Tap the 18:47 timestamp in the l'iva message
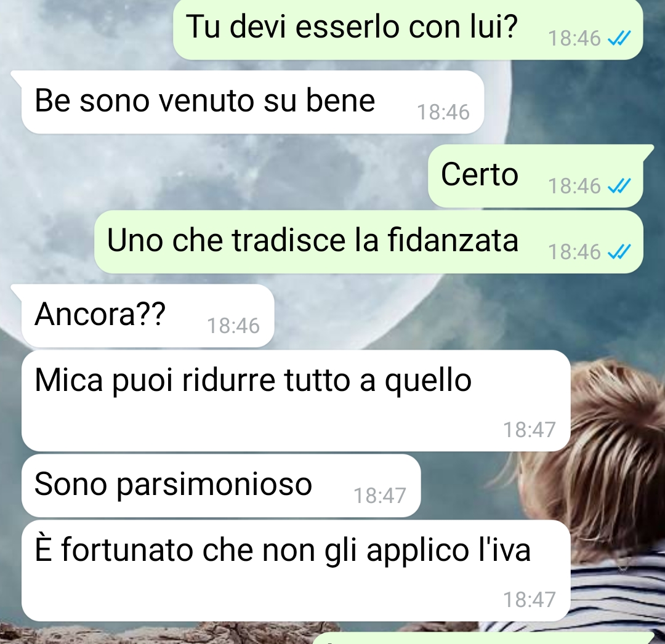Viewport: 665px width, 644px height. 530,600
